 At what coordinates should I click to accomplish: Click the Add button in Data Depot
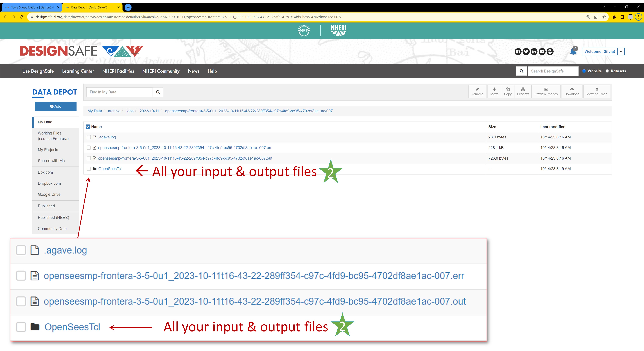(55, 106)
